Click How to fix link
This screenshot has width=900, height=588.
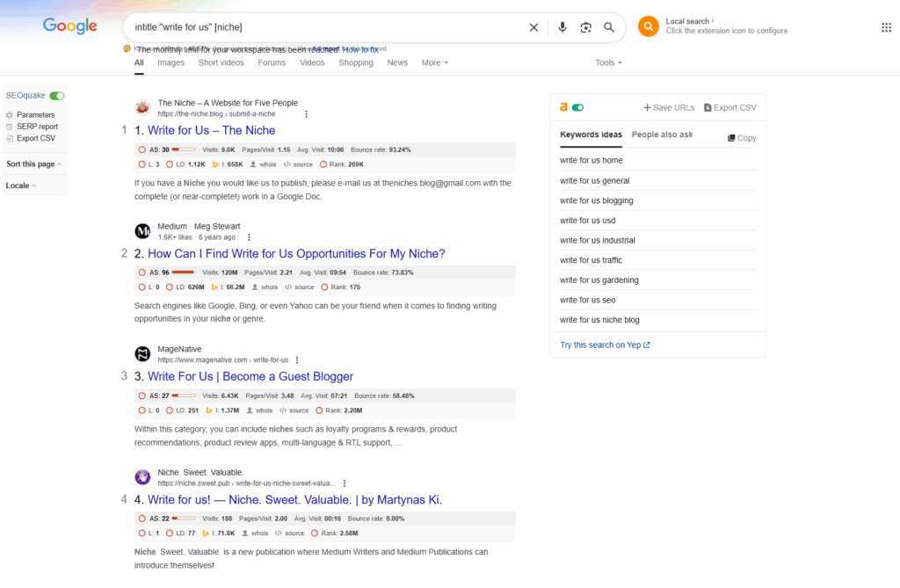(360, 50)
